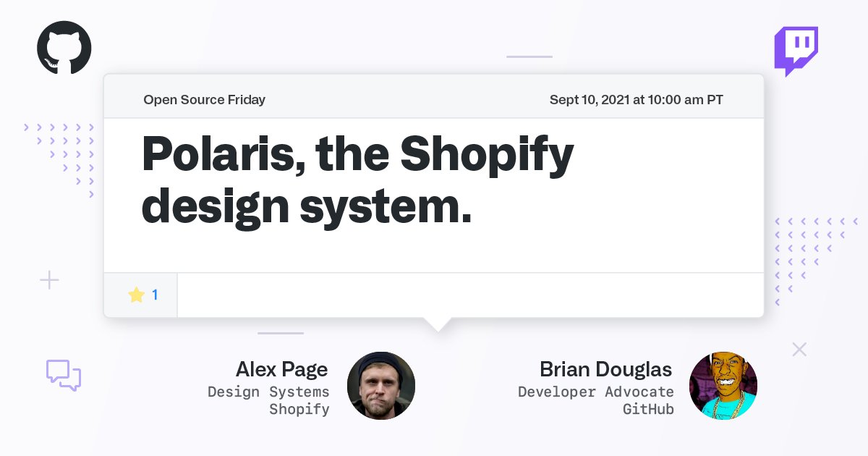The image size is (868, 456).
Task: Click the empty footer area beside star
Action: [x=470, y=295]
